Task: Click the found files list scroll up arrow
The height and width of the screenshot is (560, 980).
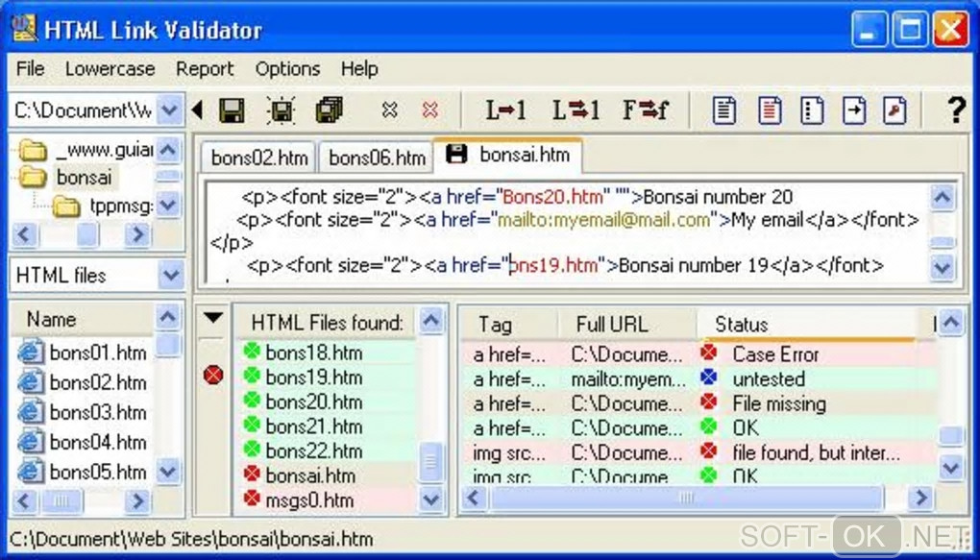Action: coord(430,321)
